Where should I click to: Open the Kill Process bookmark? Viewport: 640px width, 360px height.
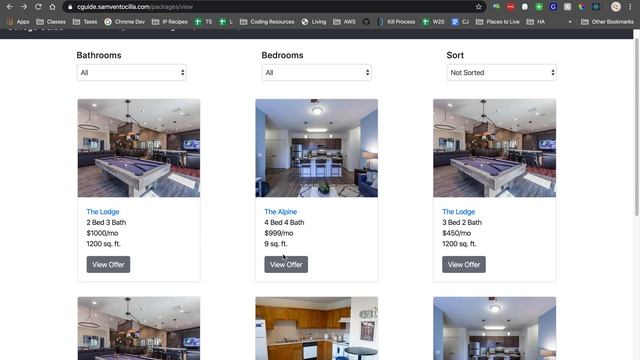tap(396, 22)
